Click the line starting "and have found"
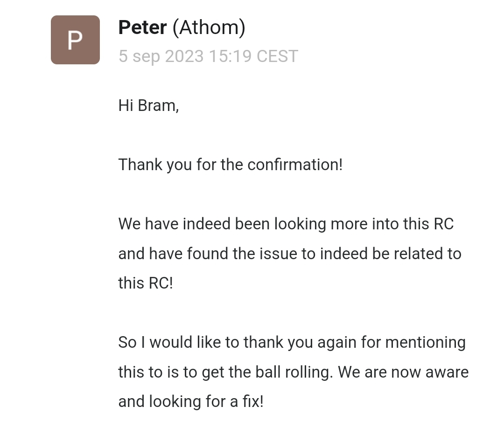 coord(289,254)
